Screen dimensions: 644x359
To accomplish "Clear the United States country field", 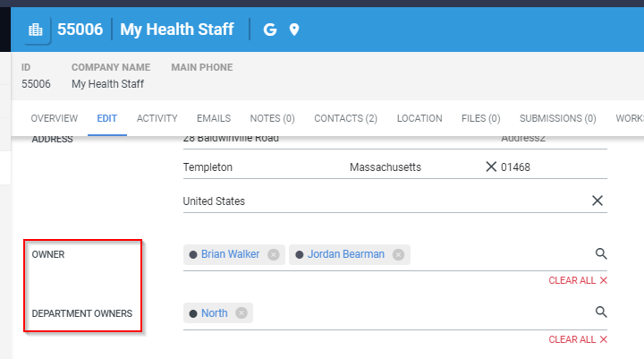I will pos(597,201).
